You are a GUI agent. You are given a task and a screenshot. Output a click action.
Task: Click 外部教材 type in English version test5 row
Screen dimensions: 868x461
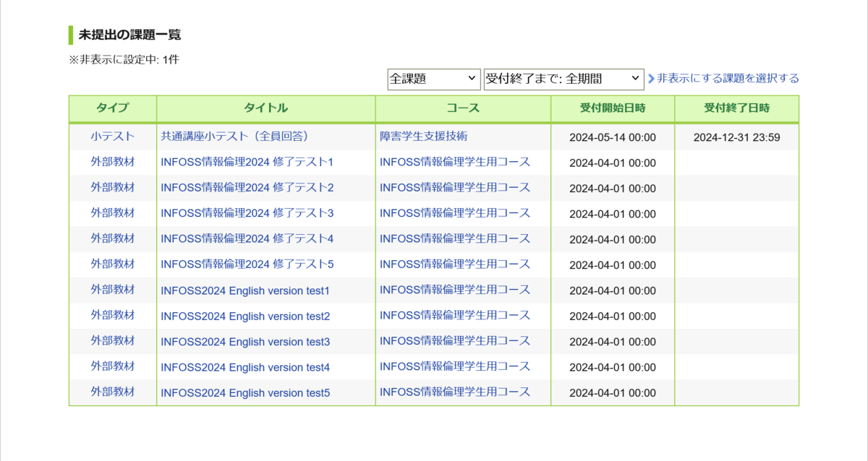113,392
